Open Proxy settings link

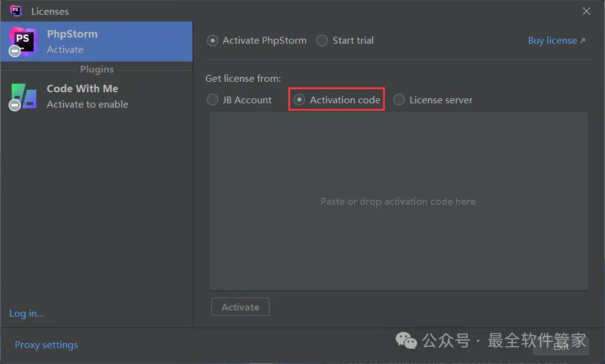pyautogui.click(x=46, y=345)
